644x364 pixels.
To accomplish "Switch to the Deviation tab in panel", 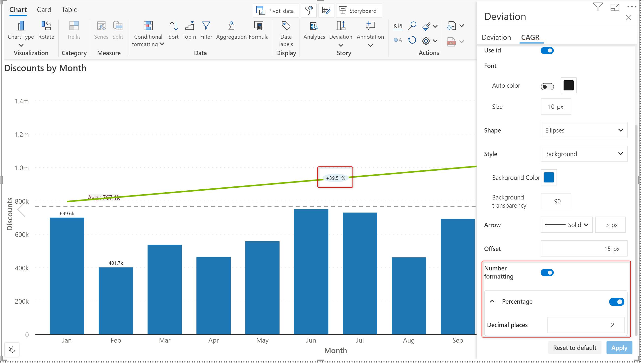I will pos(496,37).
